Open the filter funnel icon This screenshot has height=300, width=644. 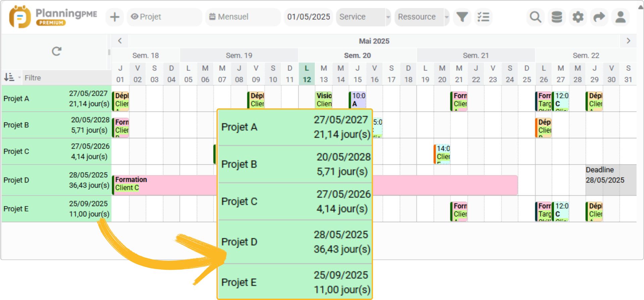pyautogui.click(x=462, y=17)
